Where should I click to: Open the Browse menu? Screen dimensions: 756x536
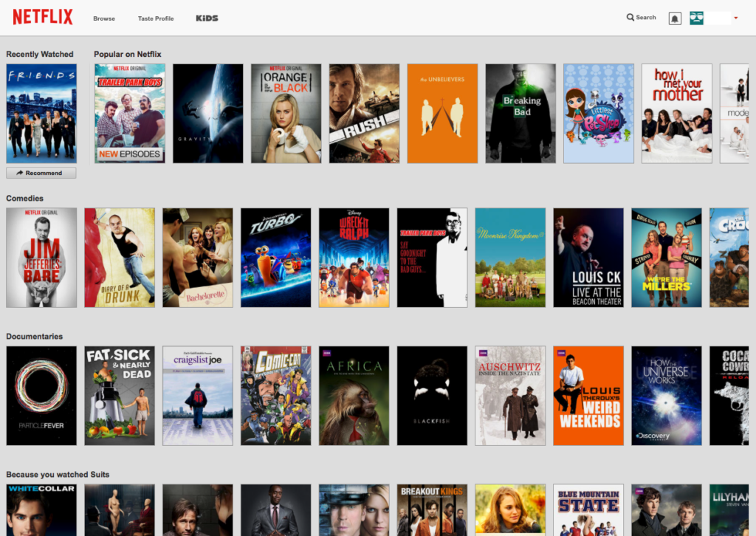click(104, 18)
